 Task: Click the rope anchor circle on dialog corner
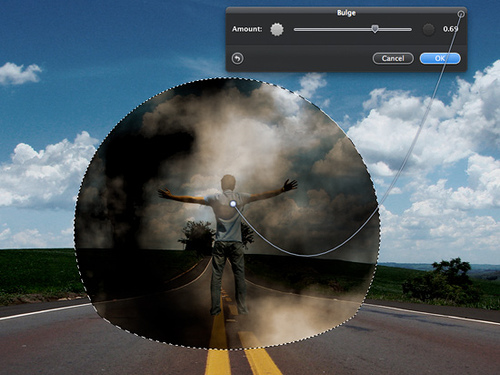[x=461, y=14]
